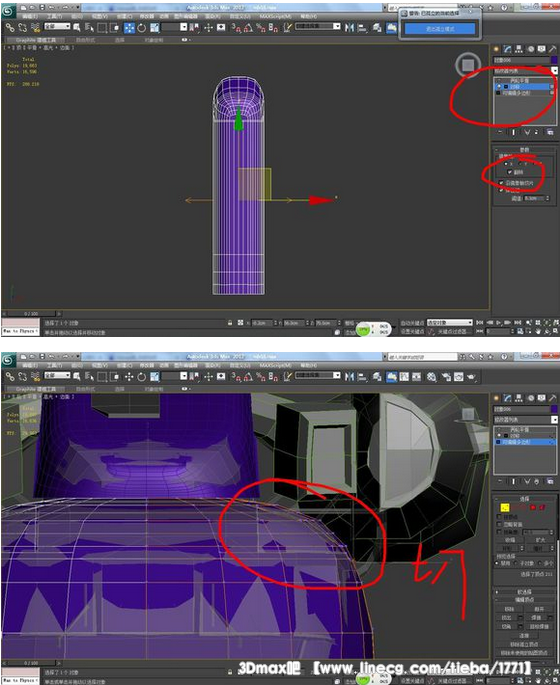
Task: Click Make Unique under lower modifier stack
Action: click(527, 481)
